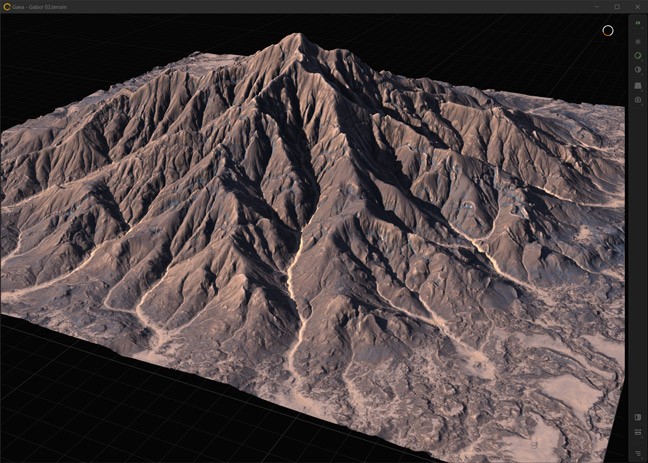Show the side panel layout icon
This screenshot has height=463, width=648.
tap(638, 417)
